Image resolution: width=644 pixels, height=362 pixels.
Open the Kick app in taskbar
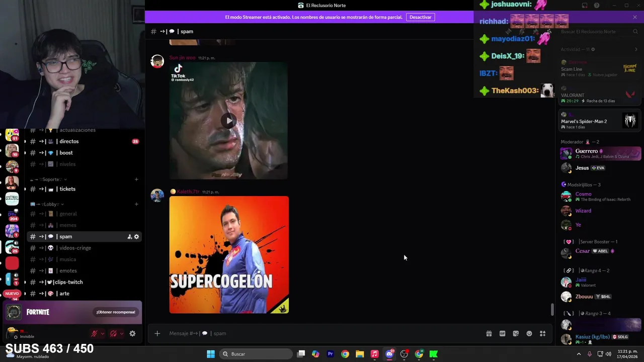434,354
